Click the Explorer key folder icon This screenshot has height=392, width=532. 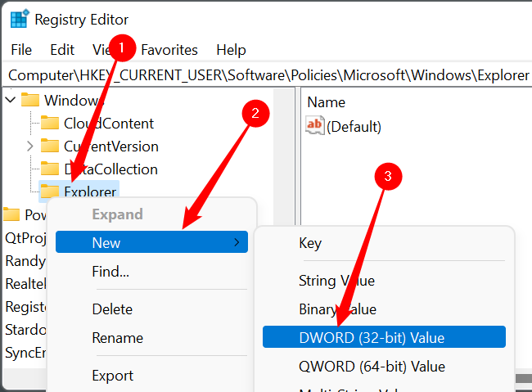coord(50,191)
